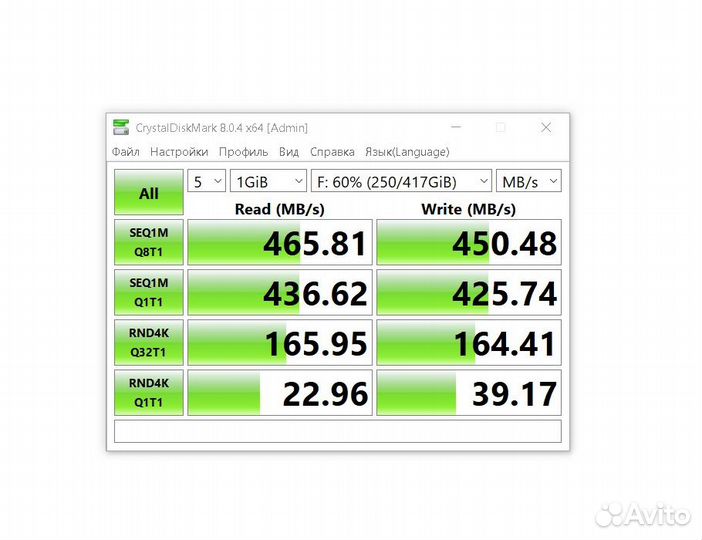The height and width of the screenshot is (540, 702).
Task: Minimize the CrystalDiskMark window
Action: [x=456, y=128]
